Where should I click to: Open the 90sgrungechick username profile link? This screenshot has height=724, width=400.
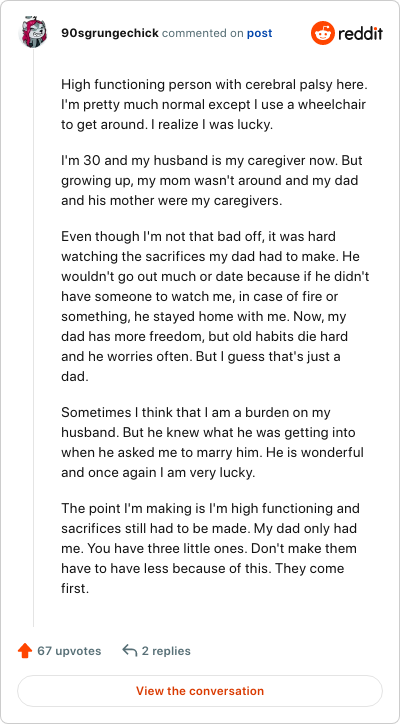[110, 33]
